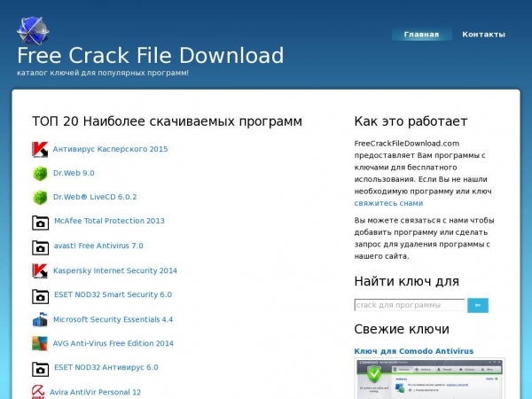Open Microsoft Security Essentials 4.4 link
Screen dimensions: 532x399
point(113,319)
